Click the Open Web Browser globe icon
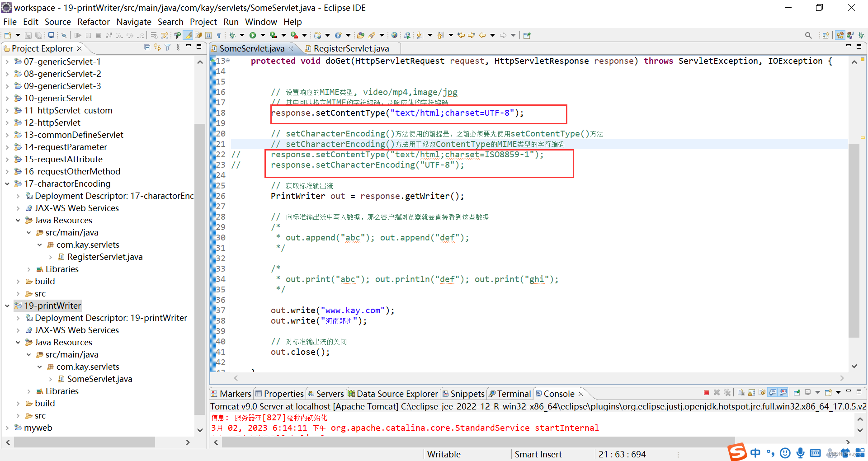The image size is (868, 461). coord(394,35)
